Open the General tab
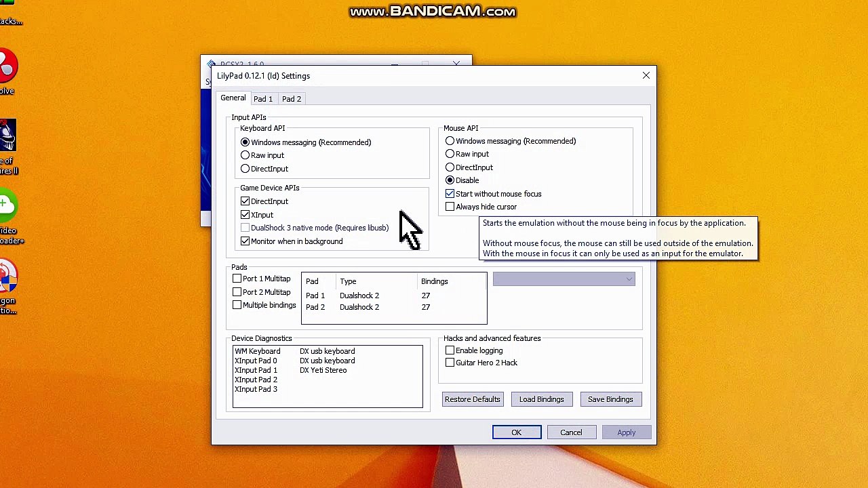Screen dimensions: 868x488 (x=233, y=98)
